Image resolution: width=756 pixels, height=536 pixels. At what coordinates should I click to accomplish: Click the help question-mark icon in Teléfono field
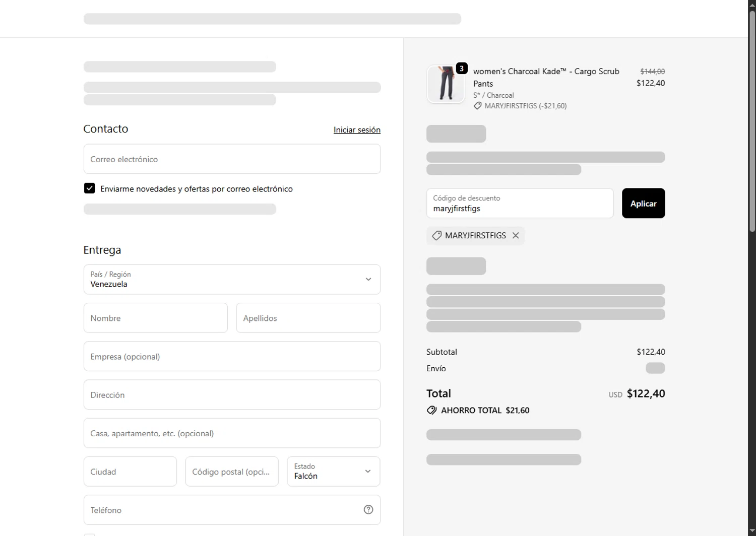368,510
